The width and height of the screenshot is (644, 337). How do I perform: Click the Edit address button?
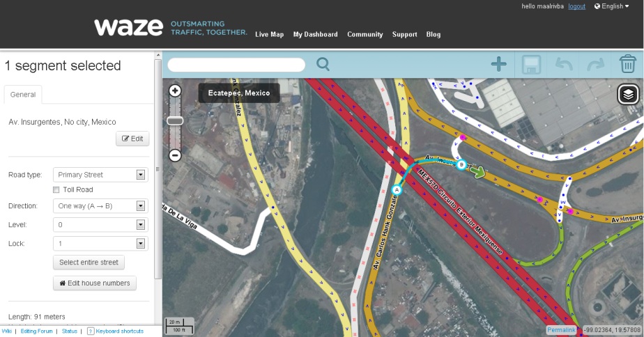coord(132,139)
